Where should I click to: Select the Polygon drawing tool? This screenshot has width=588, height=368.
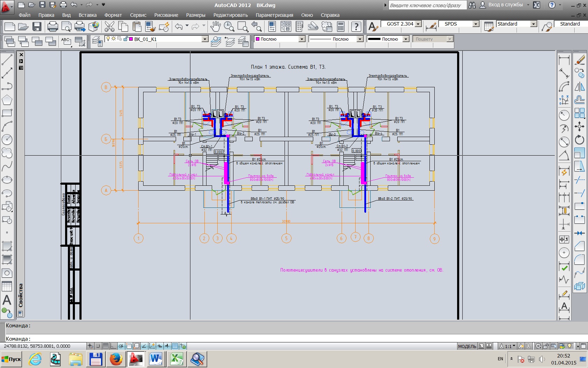pos(7,100)
